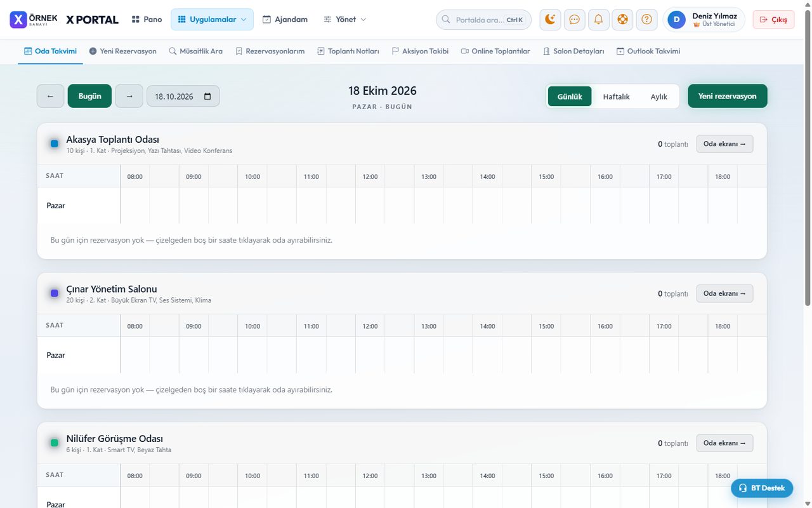812x508 pixels.
Task: Open Oda ekranı for Nilüfer Görüşme Odası
Action: point(724,443)
